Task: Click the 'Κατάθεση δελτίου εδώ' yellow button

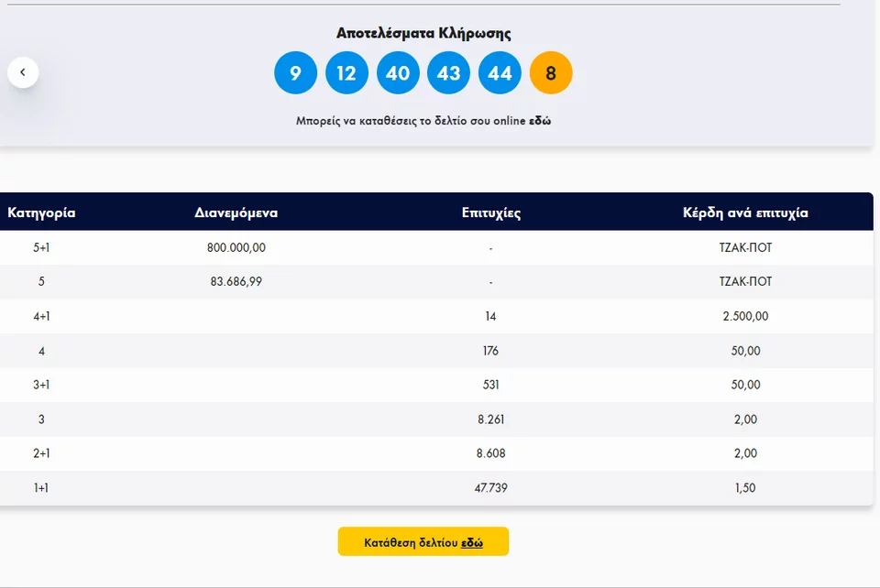Action: (x=423, y=541)
